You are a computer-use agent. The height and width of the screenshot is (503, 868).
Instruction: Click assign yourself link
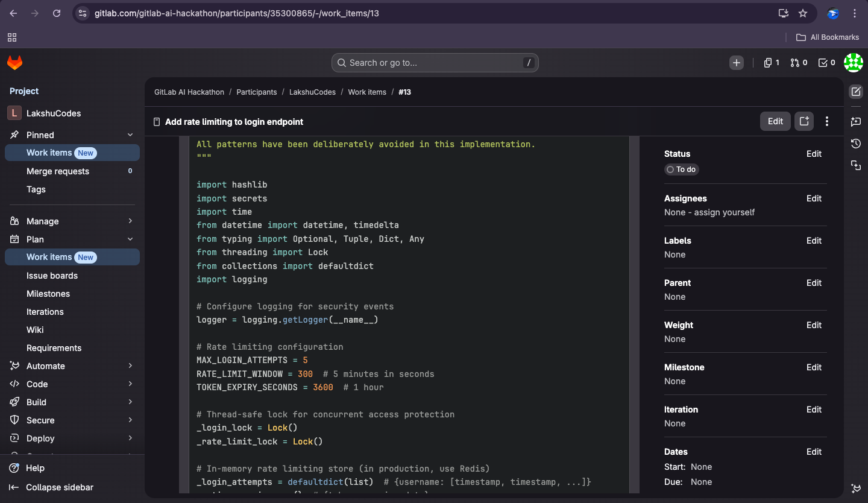click(x=725, y=212)
